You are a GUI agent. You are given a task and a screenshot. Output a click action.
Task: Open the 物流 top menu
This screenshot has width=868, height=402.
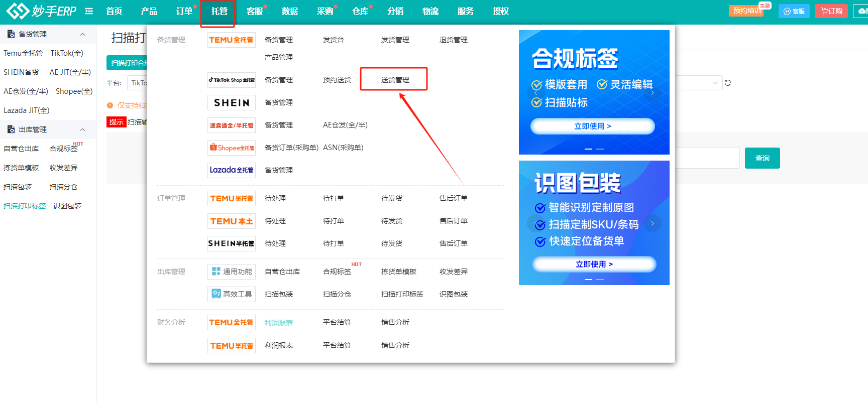430,11
